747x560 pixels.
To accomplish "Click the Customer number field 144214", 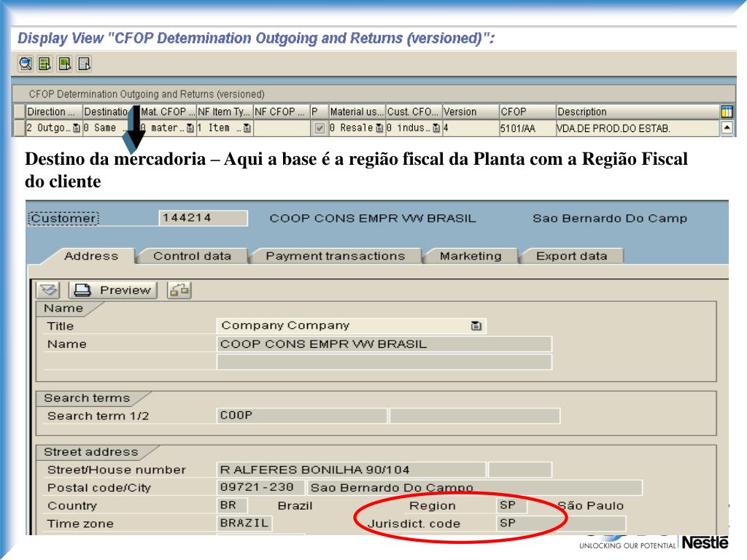I will 203,218.
